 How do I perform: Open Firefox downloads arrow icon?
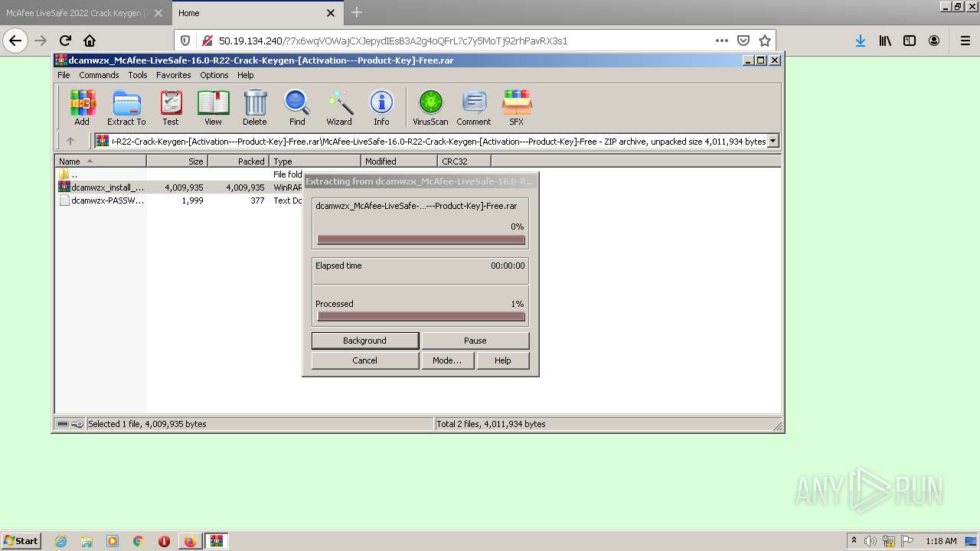pyautogui.click(x=861, y=41)
